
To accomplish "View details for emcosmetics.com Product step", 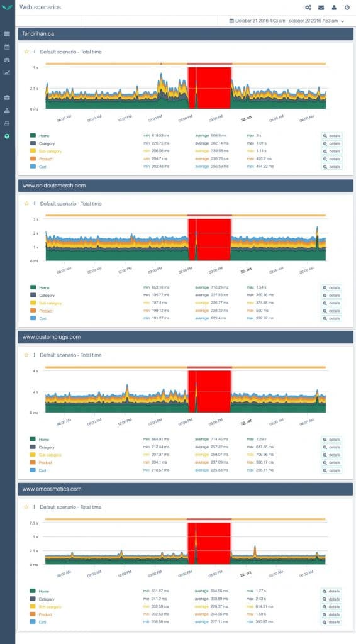I will click(331, 615).
